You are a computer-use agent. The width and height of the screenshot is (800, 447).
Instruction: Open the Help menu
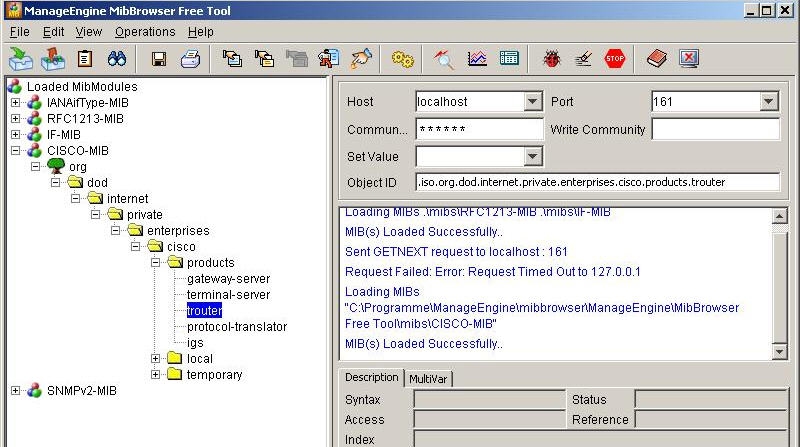201,32
